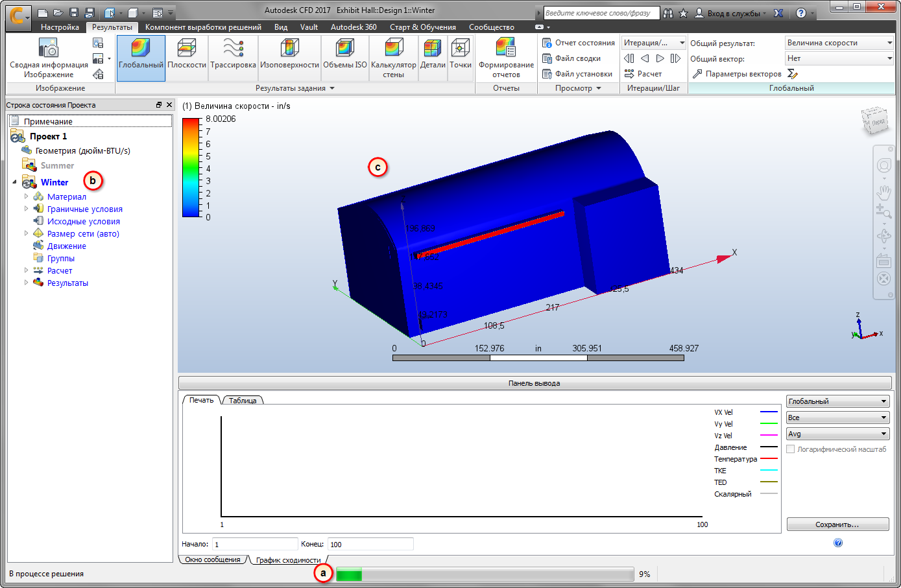This screenshot has width=901, height=588.
Task: Toggle the Логарифмический масштаб checkbox
Action: [x=791, y=449]
